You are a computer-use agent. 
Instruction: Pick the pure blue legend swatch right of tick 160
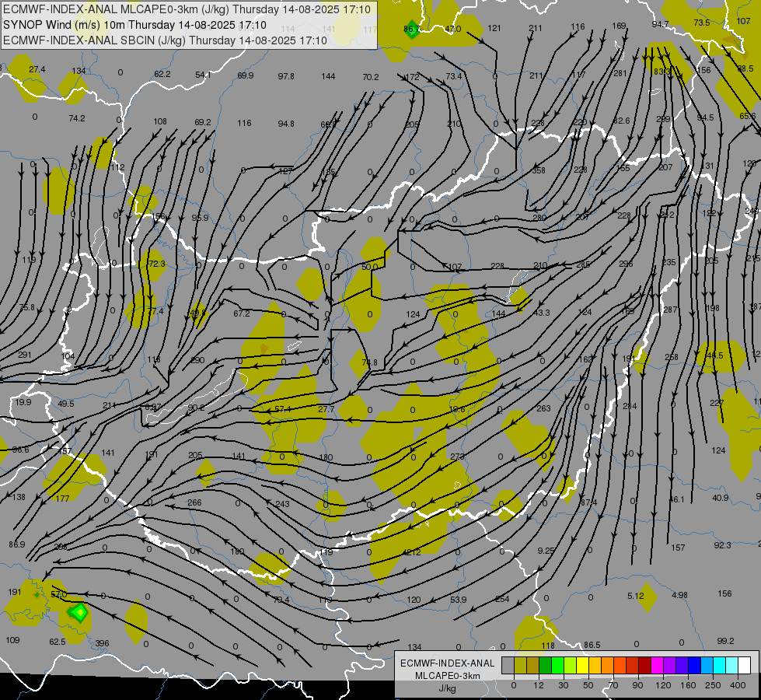click(694, 665)
